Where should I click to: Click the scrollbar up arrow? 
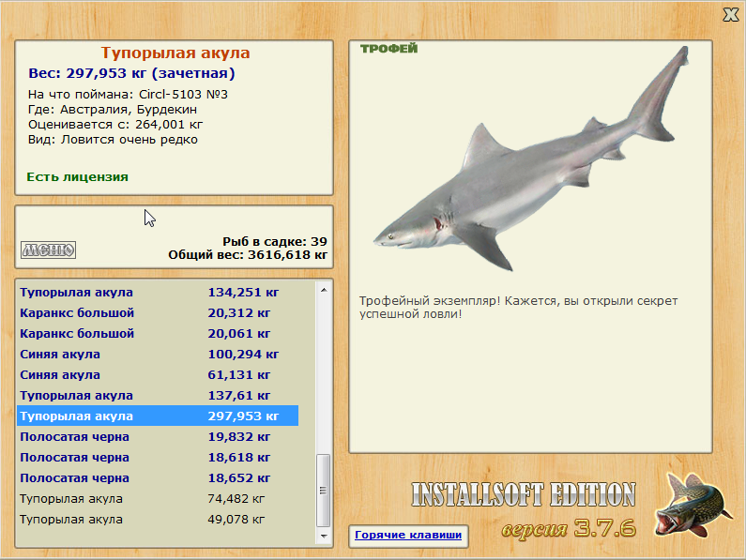324,290
